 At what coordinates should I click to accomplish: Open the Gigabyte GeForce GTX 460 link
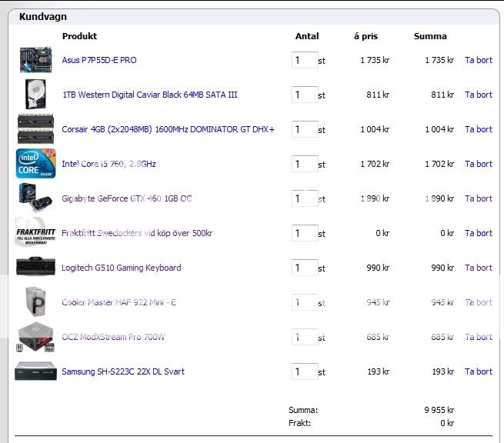[x=126, y=198]
